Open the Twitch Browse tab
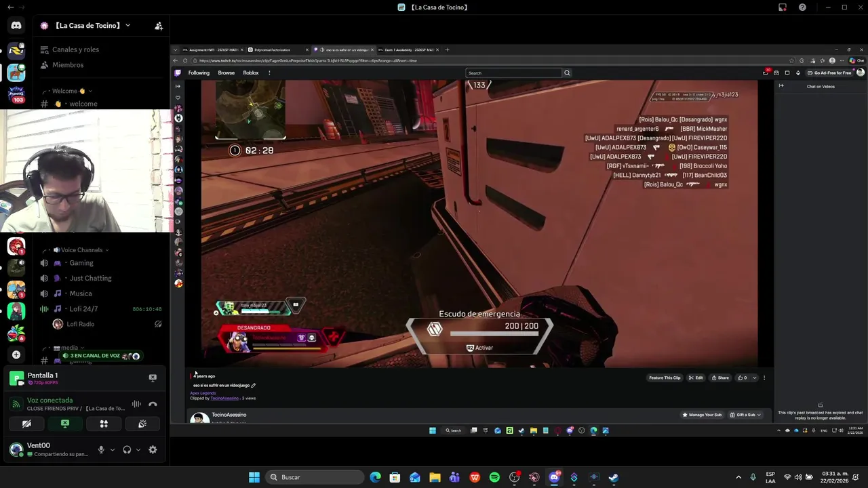Viewport: 868px width, 488px height. 226,73
